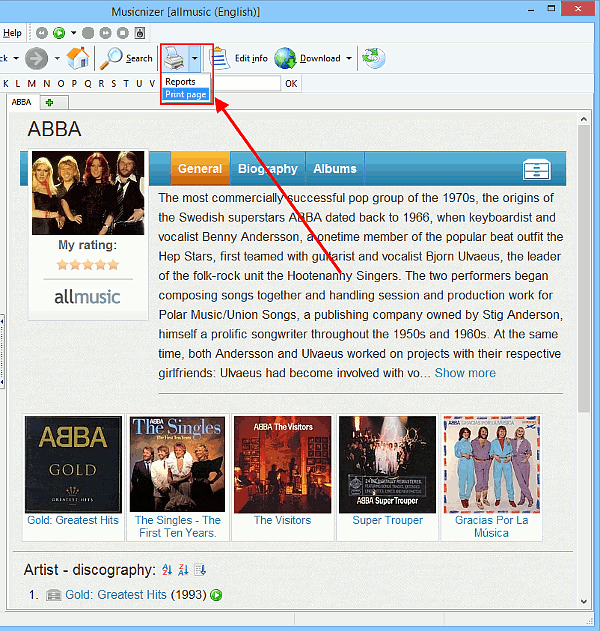Click the ABBA band photo
This screenshot has width=600, height=631.
88,193
